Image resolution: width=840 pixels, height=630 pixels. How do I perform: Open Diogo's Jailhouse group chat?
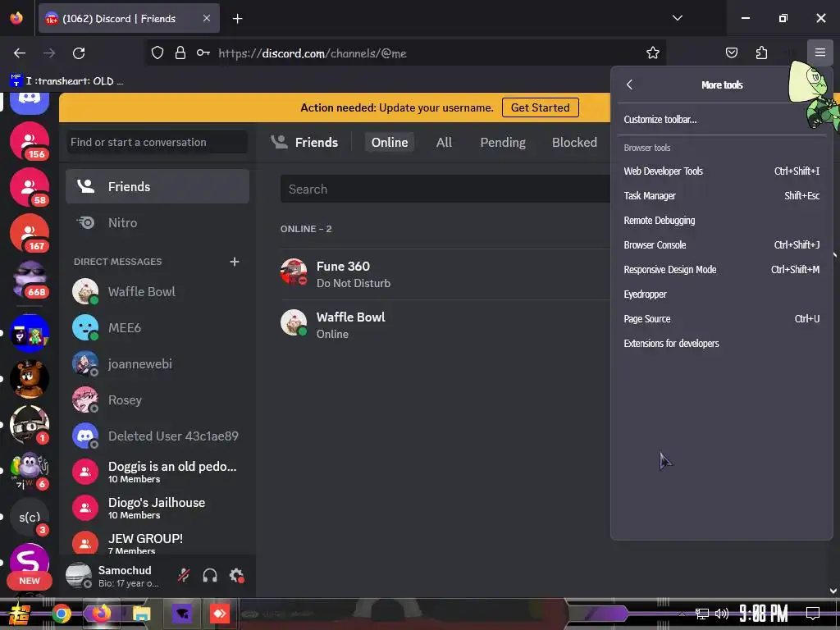(x=157, y=508)
